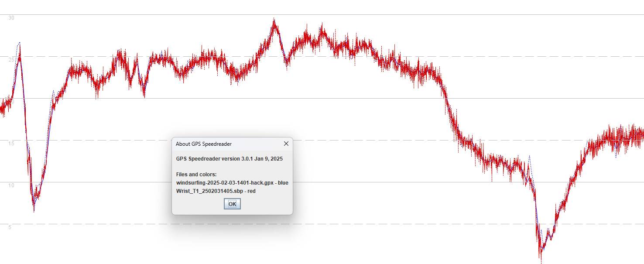Click the windsurfing-2025-02-03-1401-hack.gpx file line

(x=224, y=182)
